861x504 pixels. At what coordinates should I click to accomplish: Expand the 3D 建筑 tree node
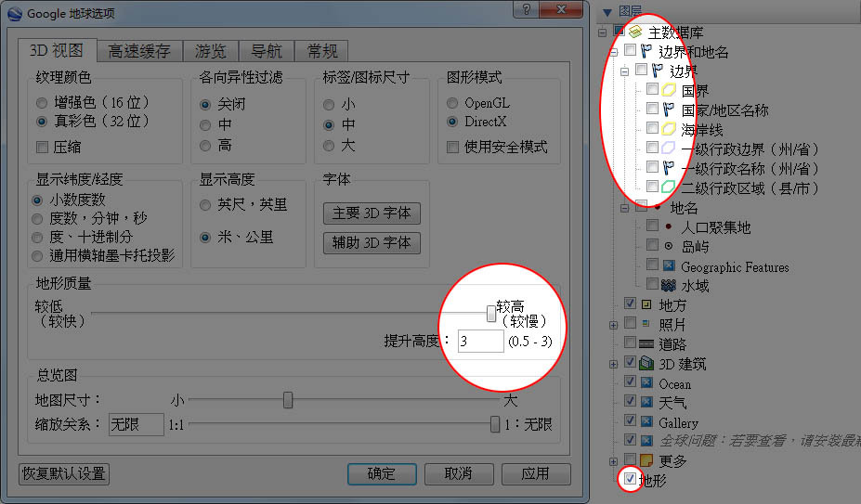pos(613,364)
